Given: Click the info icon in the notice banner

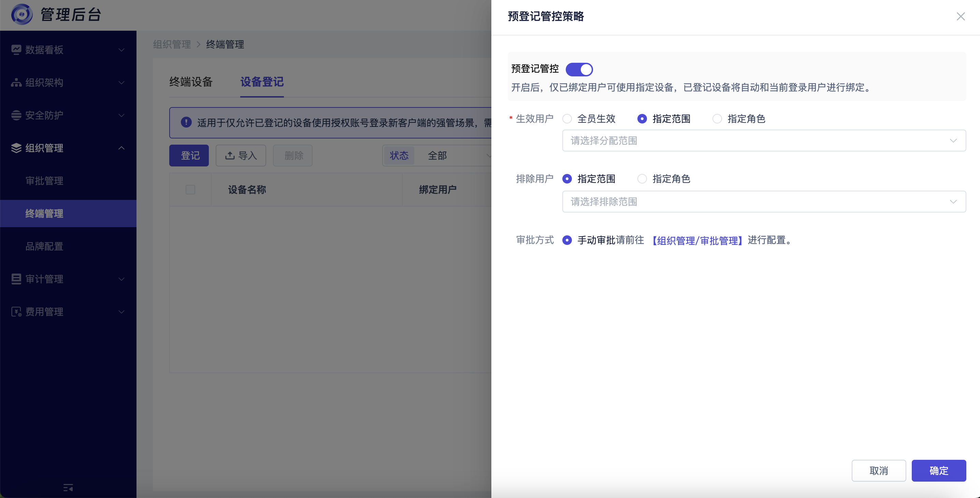Looking at the screenshot, I should tap(186, 122).
